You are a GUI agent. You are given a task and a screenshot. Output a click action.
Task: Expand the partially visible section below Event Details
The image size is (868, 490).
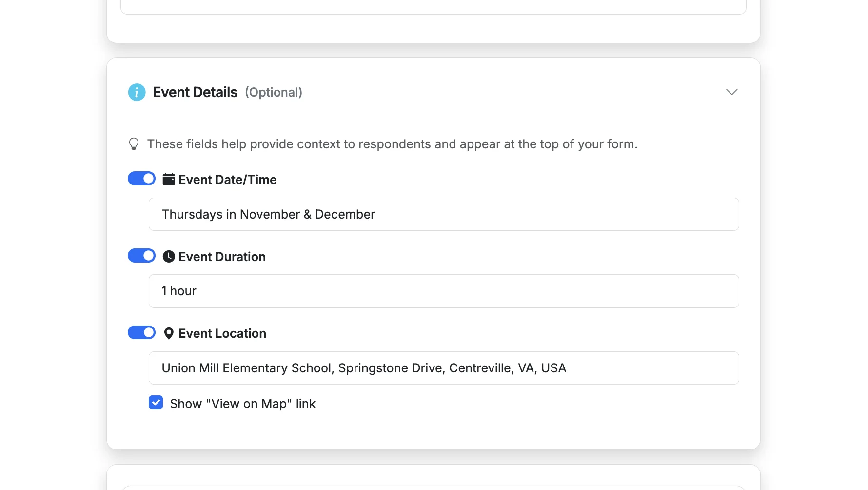click(434, 481)
